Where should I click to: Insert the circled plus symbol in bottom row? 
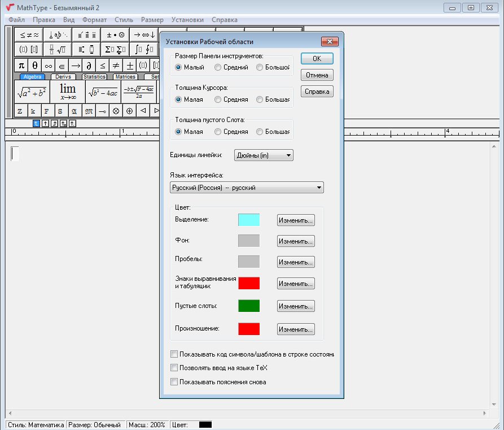click(x=130, y=111)
